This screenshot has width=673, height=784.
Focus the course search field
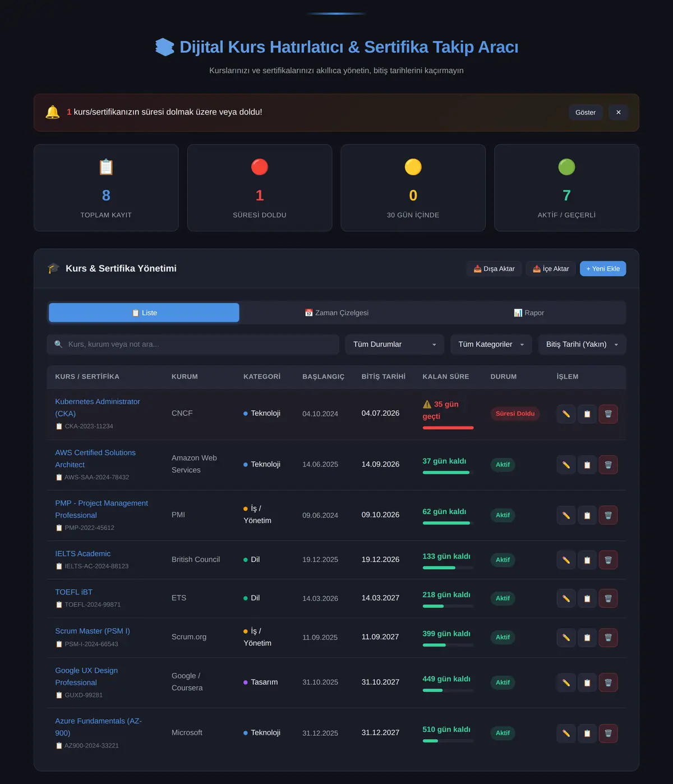(x=193, y=345)
